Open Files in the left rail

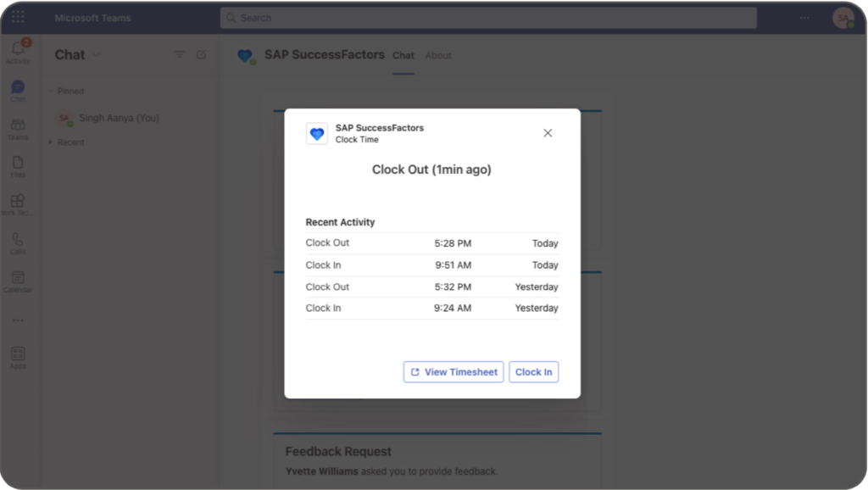[x=18, y=167]
